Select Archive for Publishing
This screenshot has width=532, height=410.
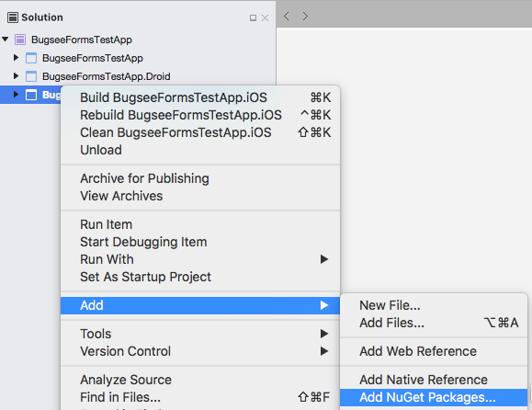coord(200,178)
